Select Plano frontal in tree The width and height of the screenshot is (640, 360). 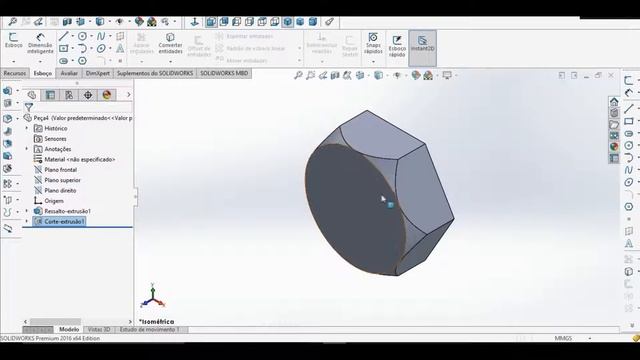click(60, 170)
